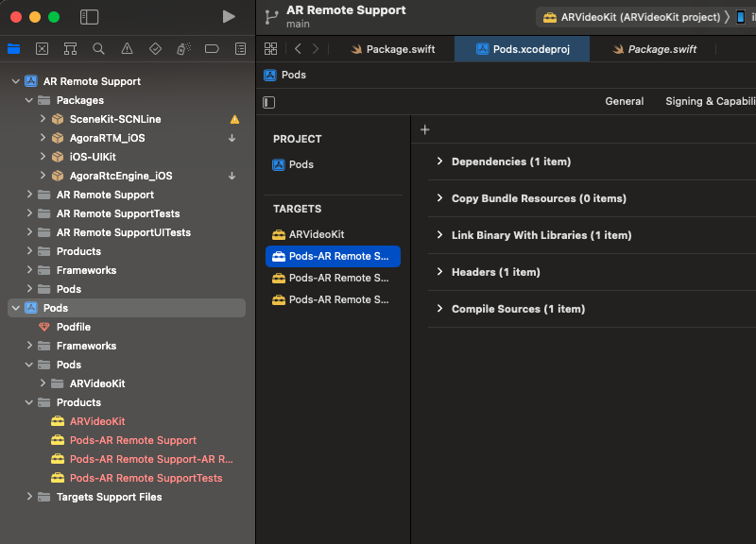The height and width of the screenshot is (544, 756).
Task: Click AgoraRtcEngine_iOS download arrow
Action: [x=232, y=176]
